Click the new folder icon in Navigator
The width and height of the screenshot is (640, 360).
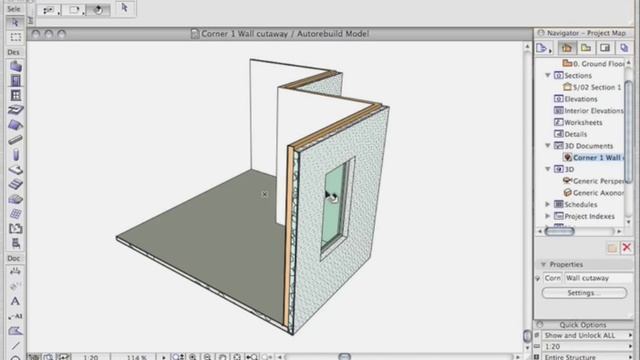[612, 248]
